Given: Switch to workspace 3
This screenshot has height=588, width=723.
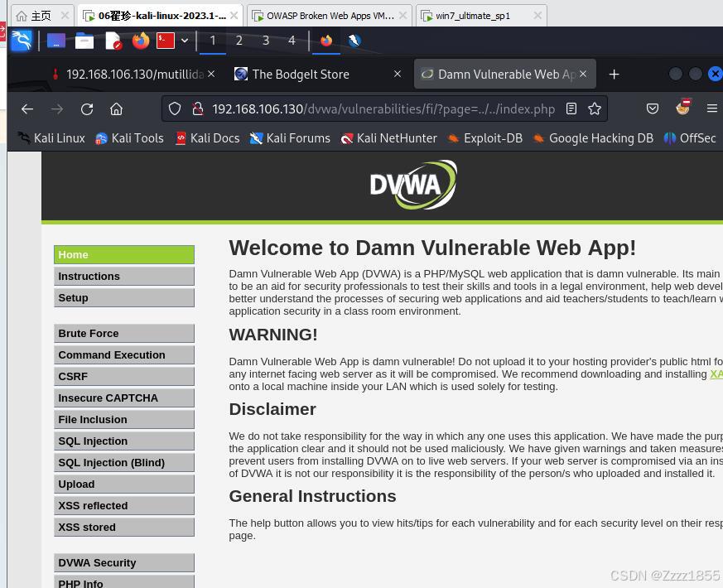Looking at the screenshot, I should pos(266,41).
